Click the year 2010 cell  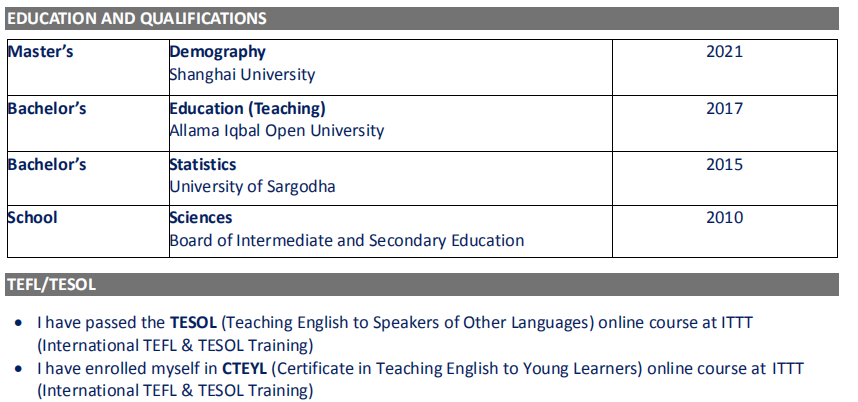pos(725,217)
